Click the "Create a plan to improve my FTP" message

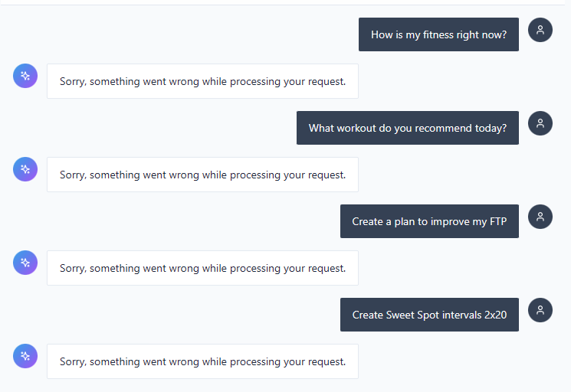click(x=429, y=221)
